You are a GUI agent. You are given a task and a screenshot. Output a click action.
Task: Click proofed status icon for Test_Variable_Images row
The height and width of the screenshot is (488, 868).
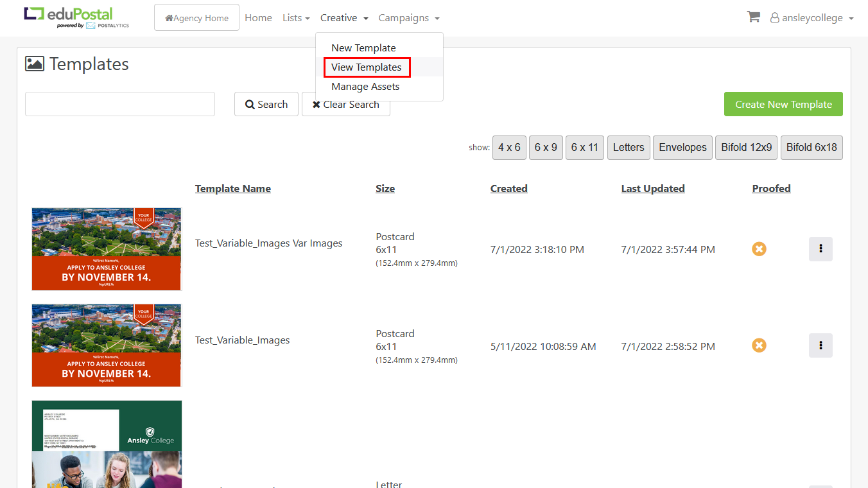759,345
